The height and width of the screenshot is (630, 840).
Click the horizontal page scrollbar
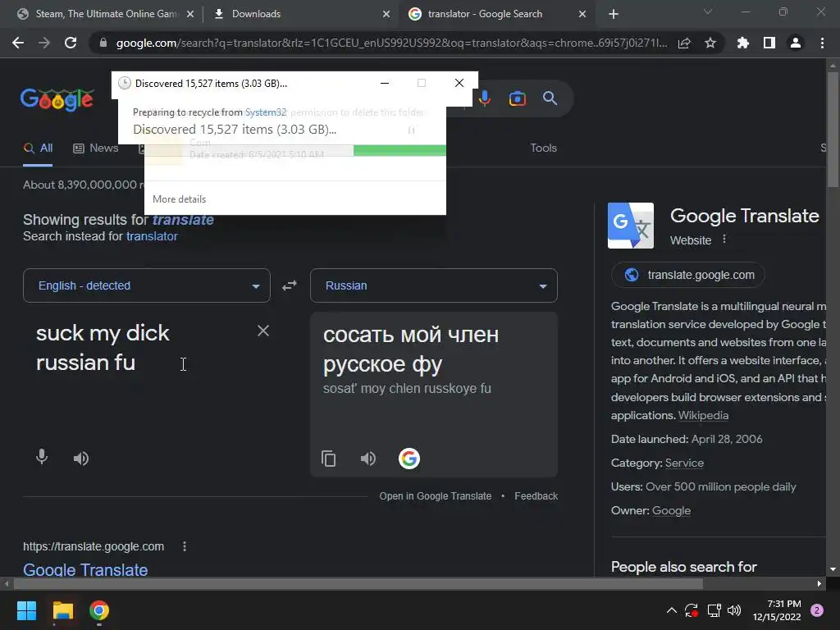358,583
